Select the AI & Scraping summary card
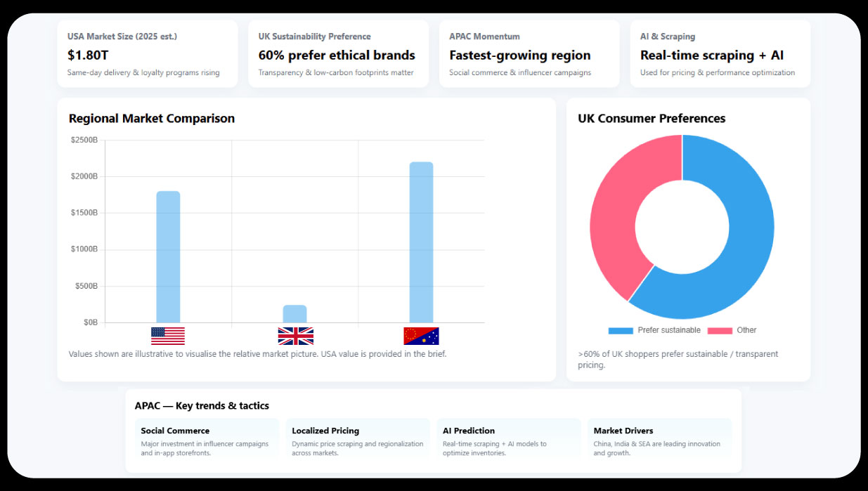The height and width of the screenshot is (491, 868). click(720, 54)
